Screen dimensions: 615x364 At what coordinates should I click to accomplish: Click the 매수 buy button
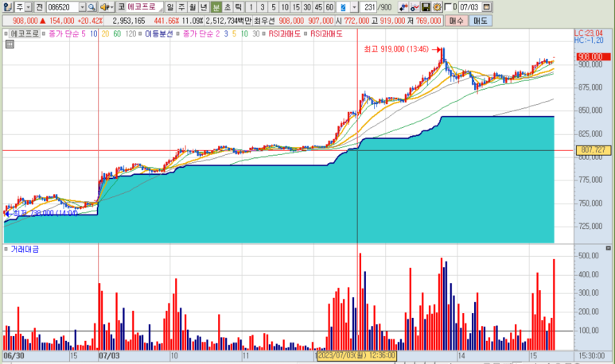coord(456,21)
